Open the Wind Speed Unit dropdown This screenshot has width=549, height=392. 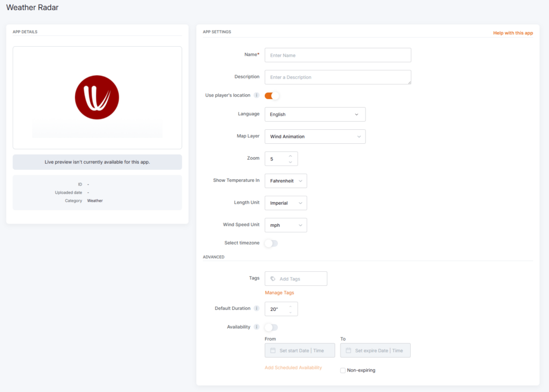pyautogui.click(x=286, y=225)
